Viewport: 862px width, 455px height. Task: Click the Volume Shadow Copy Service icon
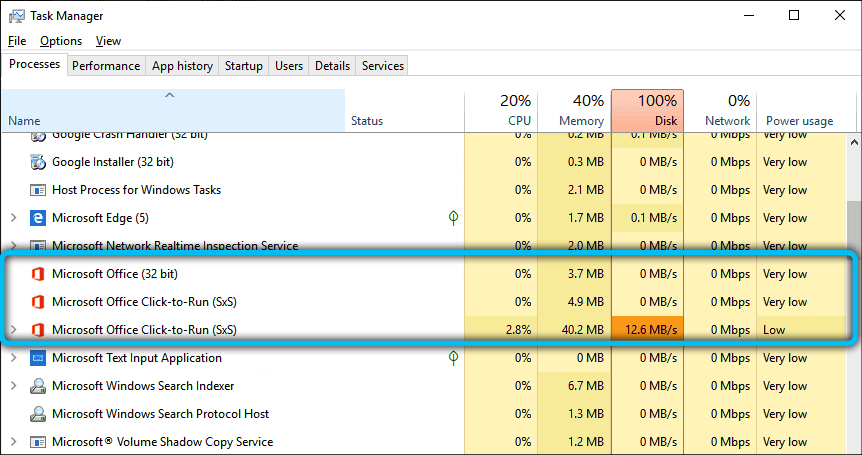coord(38,442)
